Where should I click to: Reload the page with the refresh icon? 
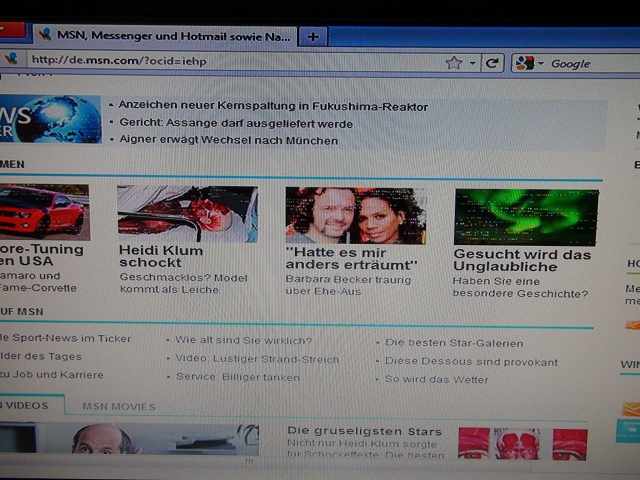(x=492, y=63)
